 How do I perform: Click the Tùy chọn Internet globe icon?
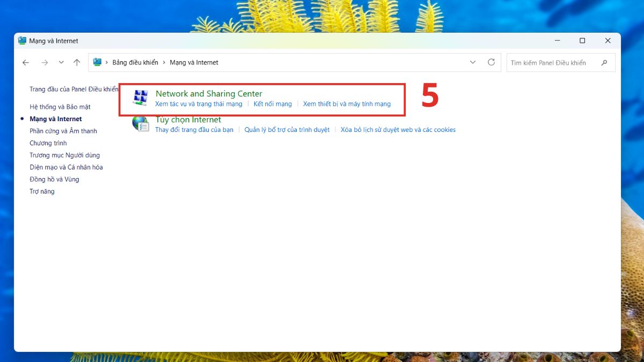(x=140, y=124)
